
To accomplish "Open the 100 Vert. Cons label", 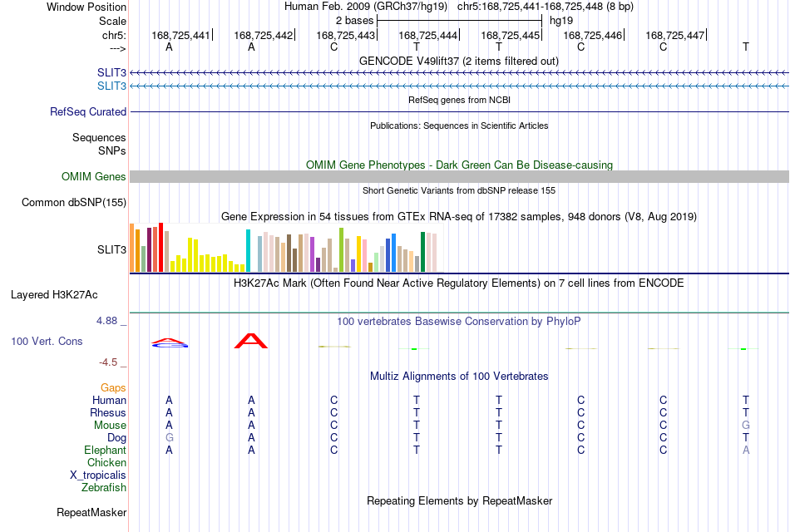I will point(47,342).
